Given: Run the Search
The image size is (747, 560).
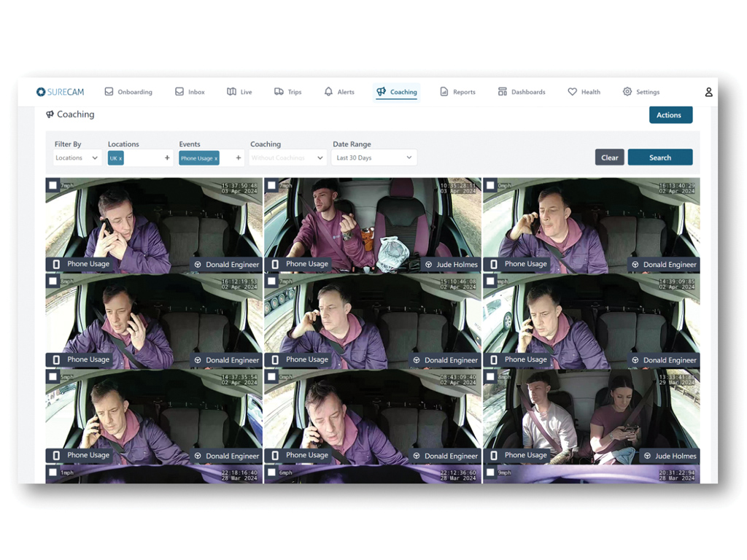Looking at the screenshot, I should 660,157.
